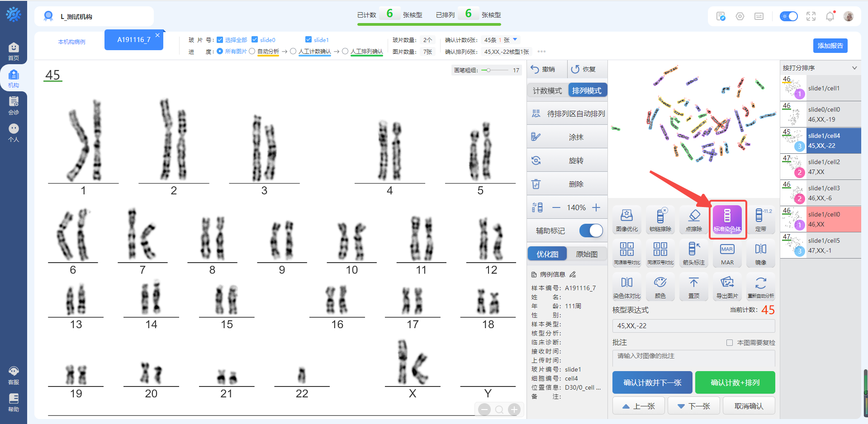Check the 本图需要复检 recheck checkbox
This screenshot has height=424, width=868.
(729, 343)
